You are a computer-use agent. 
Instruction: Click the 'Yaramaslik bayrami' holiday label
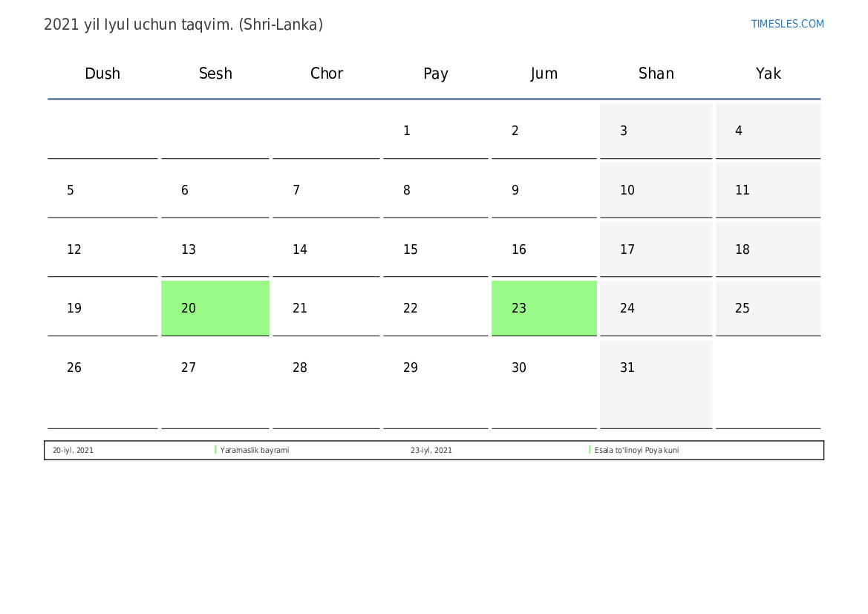pyautogui.click(x=255, y=450)
